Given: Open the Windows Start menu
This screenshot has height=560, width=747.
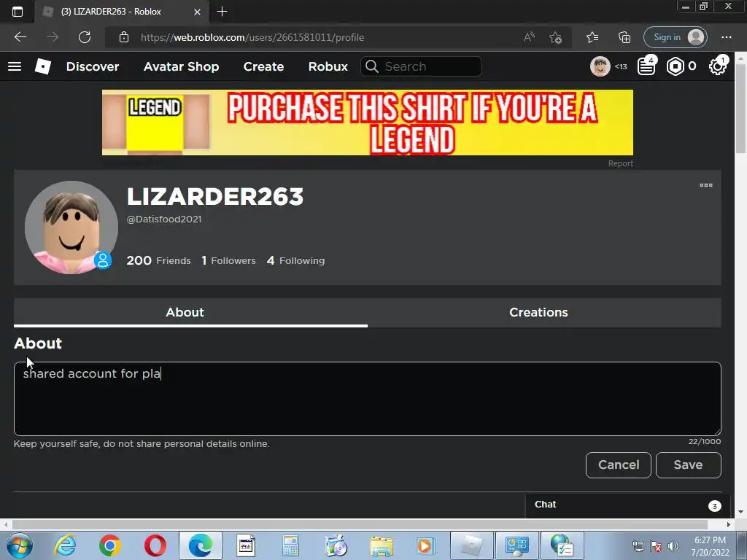Looking at the screenshot, I should (x=20, y=545).
